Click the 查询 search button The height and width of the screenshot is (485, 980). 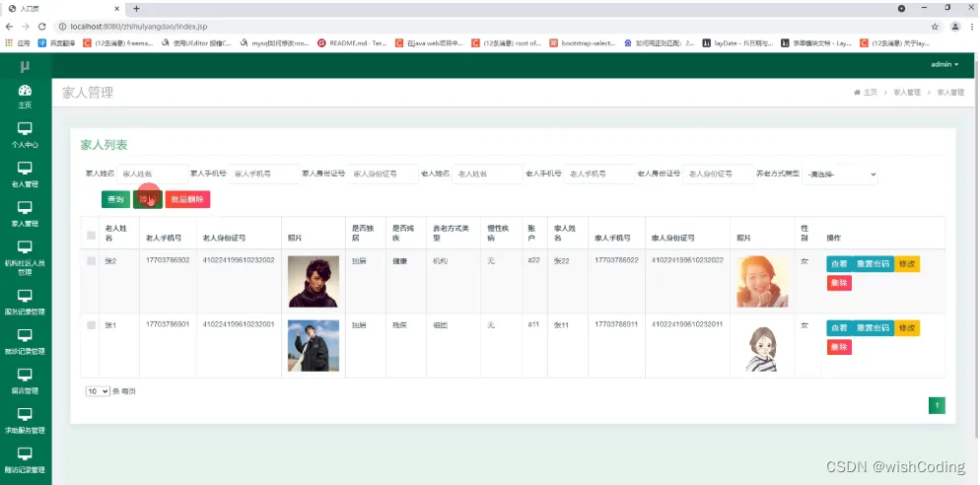click(x=115, y=199)
